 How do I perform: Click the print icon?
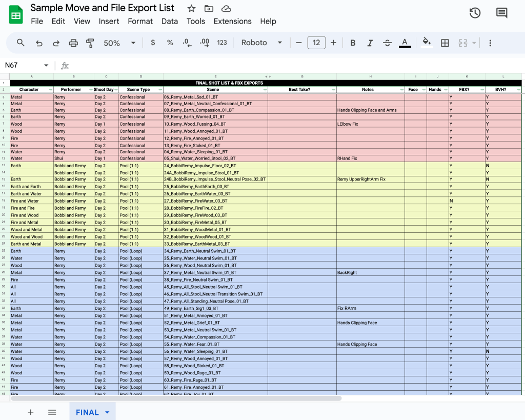tap(73, 43)
